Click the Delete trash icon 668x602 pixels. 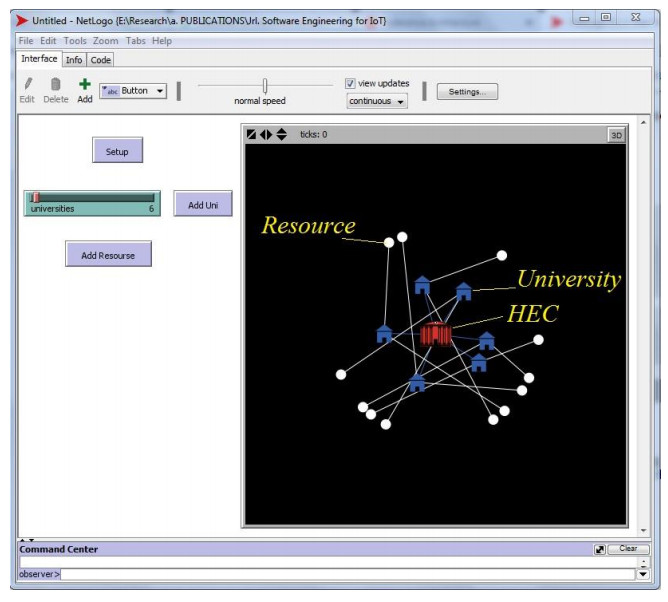(x=56, y=85)
